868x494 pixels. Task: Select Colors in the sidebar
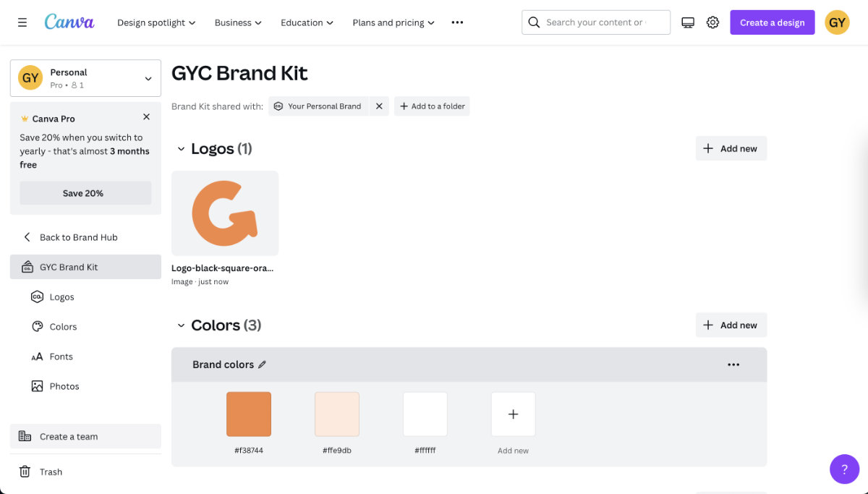tap(85, 326)
